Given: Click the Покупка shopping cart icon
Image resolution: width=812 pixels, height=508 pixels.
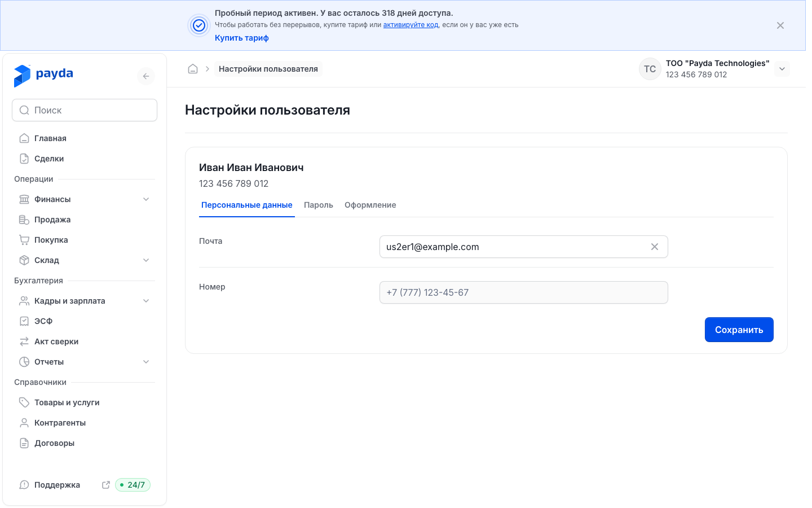Looking at the screenshot, I should (x=24, y=240).
